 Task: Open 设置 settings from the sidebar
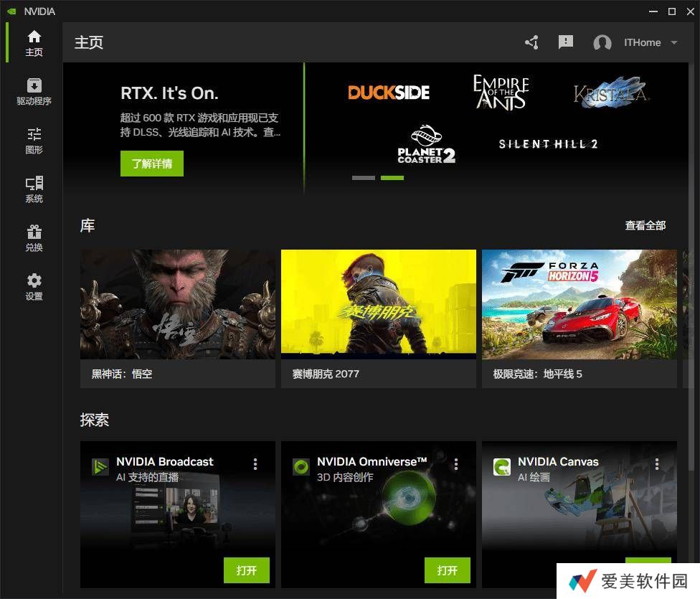tap(34, 287)
